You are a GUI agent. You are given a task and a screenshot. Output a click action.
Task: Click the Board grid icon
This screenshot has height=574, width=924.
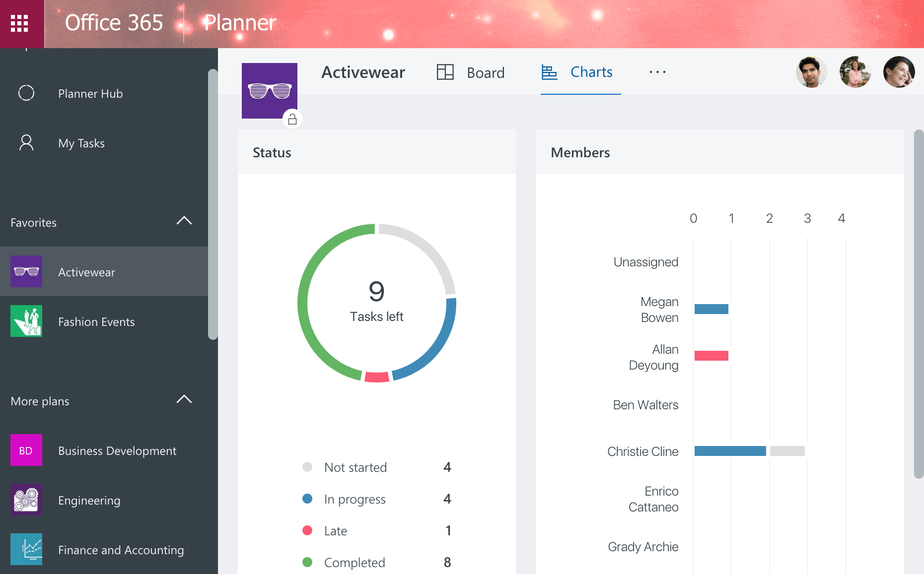point(445,72)
